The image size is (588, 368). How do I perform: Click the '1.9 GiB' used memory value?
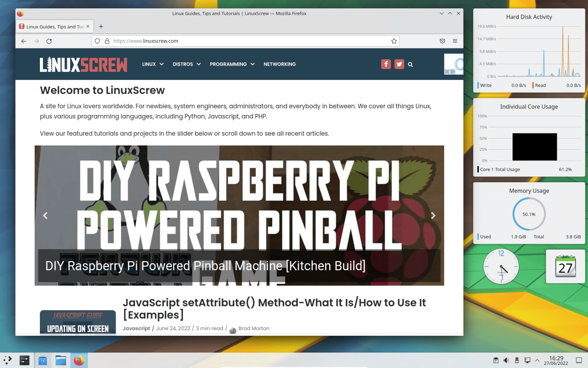[x=518, y=237]
